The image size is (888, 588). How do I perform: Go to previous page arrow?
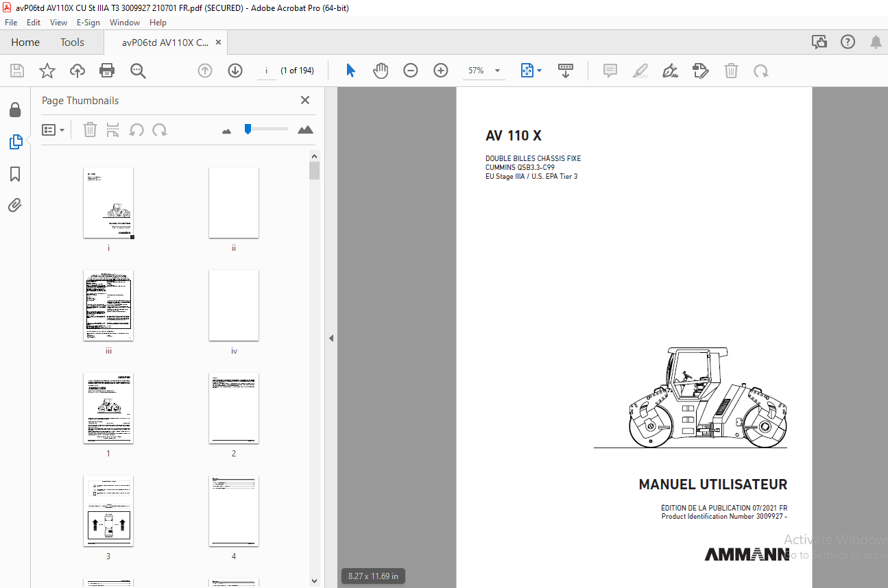pos(205,71)
